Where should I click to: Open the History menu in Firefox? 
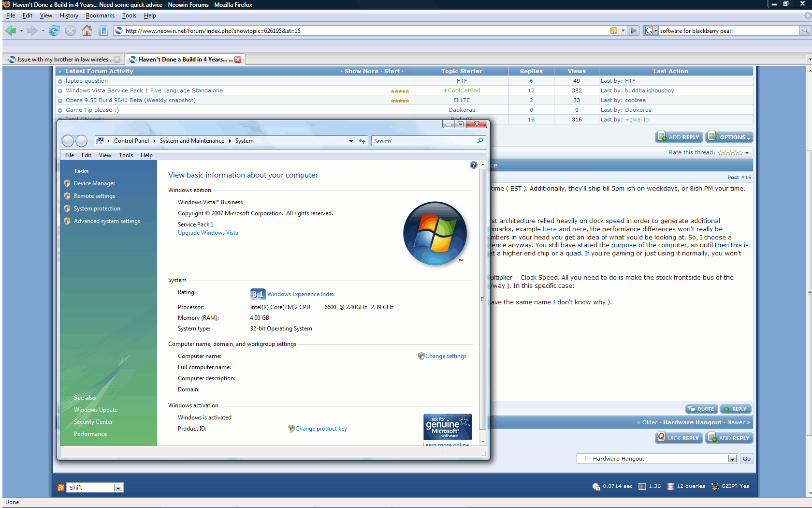(69, 15)
